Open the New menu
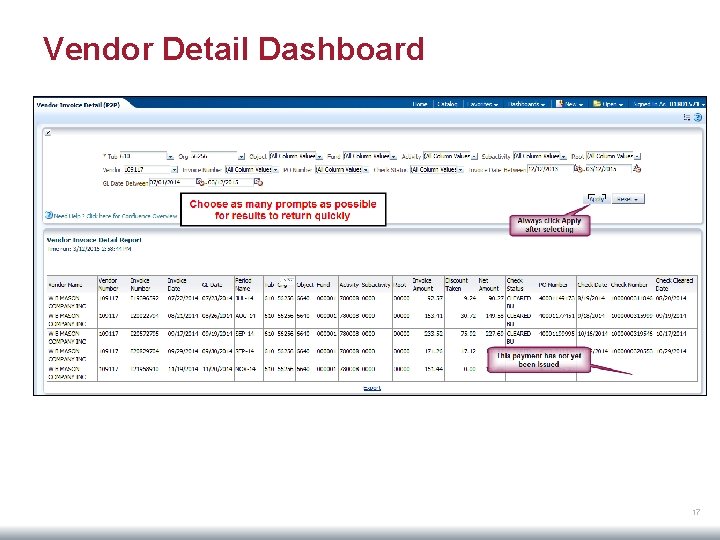Image resolution: width=720 pixels, height=540 pixels. point(574,104)
